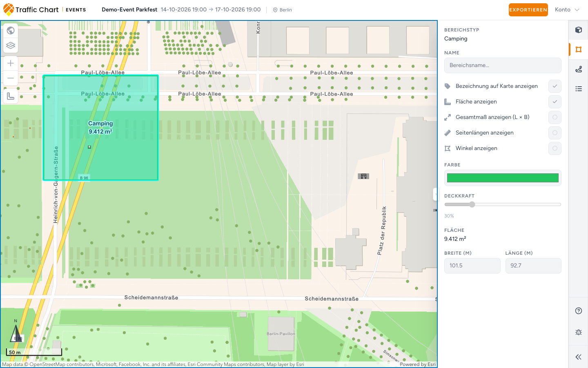Click the EXPORTIEREN button
The height and width of the screenshot is (368, 588).
point(528,10)
